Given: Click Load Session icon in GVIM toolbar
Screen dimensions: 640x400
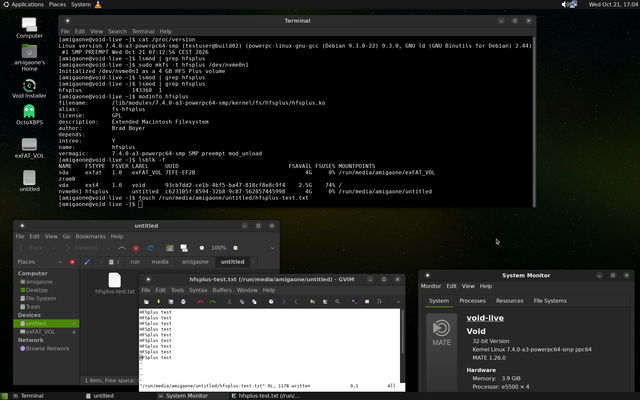Looking at the screenshot, I should tap(313, 302).
